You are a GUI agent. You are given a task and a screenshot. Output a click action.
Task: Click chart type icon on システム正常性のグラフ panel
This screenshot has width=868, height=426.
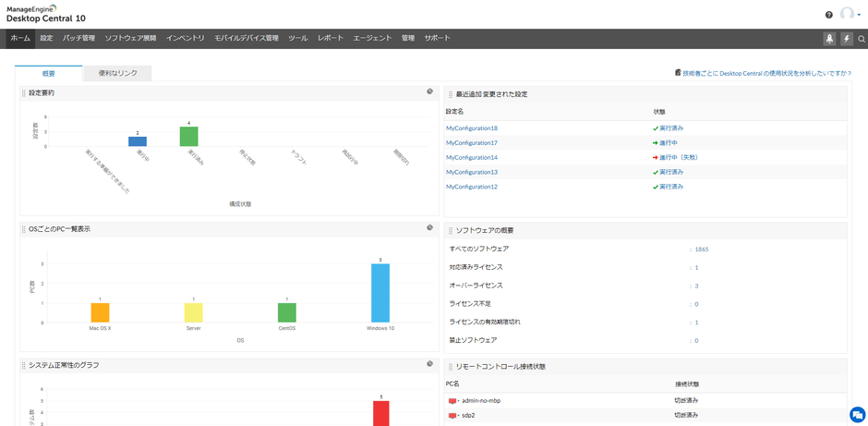pyautogui.click(x=429, y=364)
